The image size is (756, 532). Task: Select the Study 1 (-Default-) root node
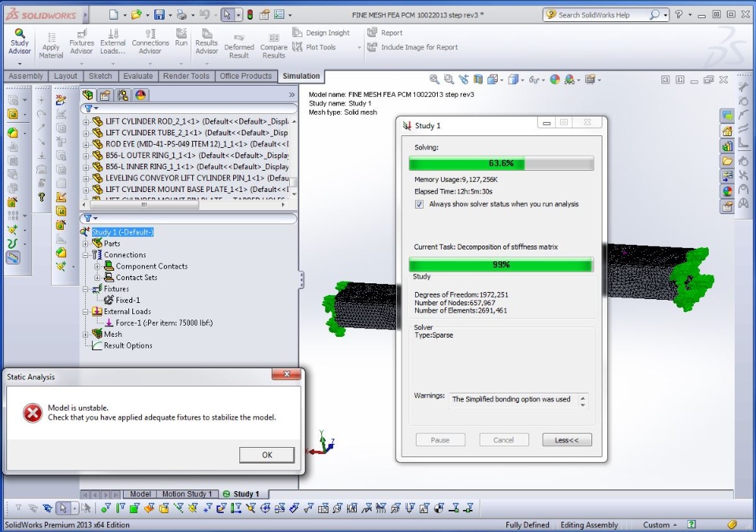tap(118, 232)
